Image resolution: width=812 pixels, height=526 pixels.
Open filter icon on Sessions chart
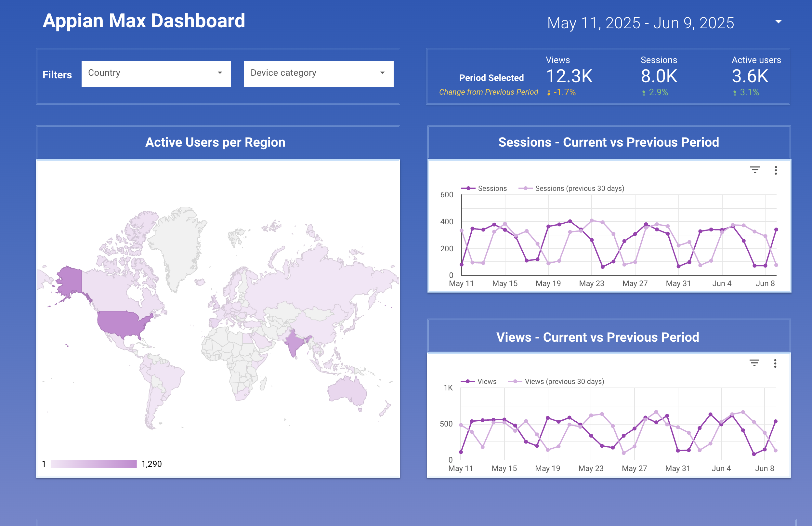[x=755, y=170]
